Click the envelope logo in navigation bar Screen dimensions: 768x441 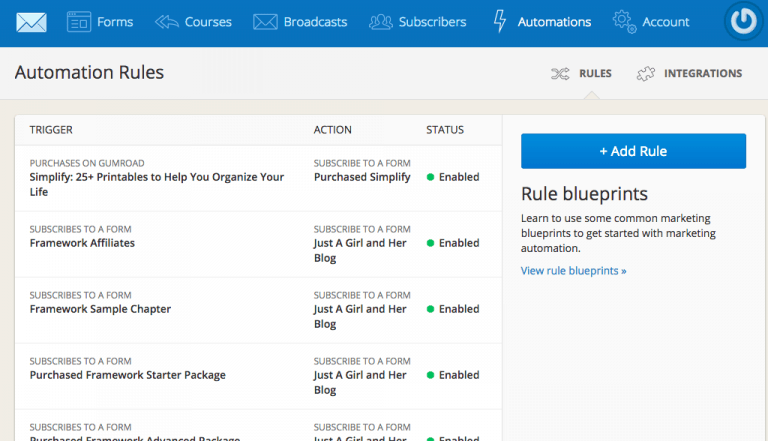coord(31,23)
